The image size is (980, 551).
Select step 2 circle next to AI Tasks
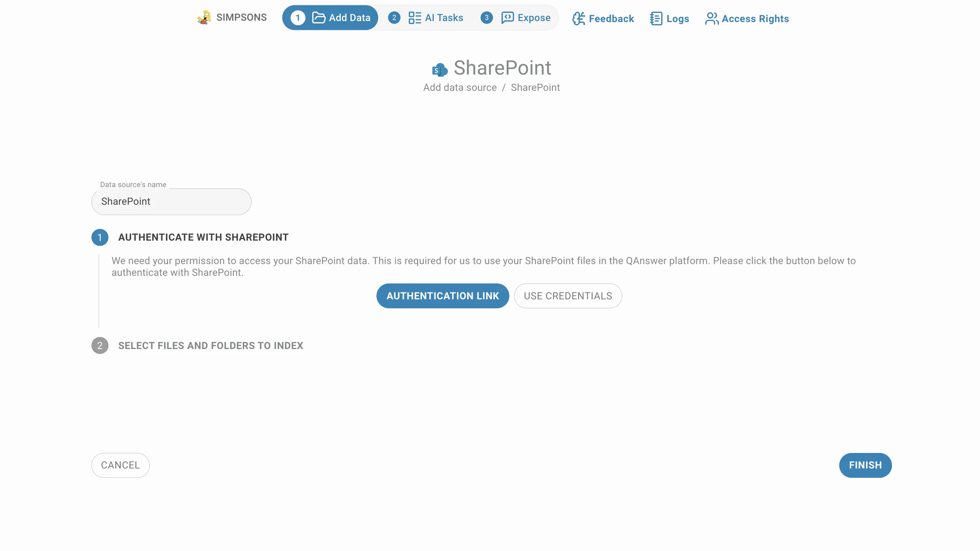394,18
